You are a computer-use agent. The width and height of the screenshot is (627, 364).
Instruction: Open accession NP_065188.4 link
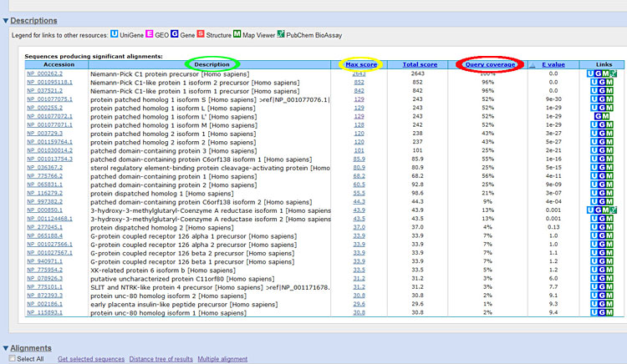(45, 236)
